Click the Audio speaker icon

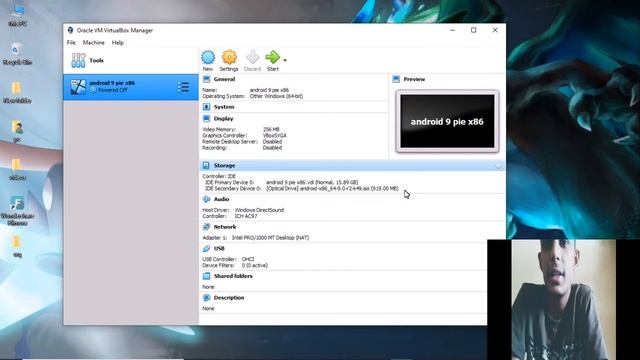click(x=207, y=199)
